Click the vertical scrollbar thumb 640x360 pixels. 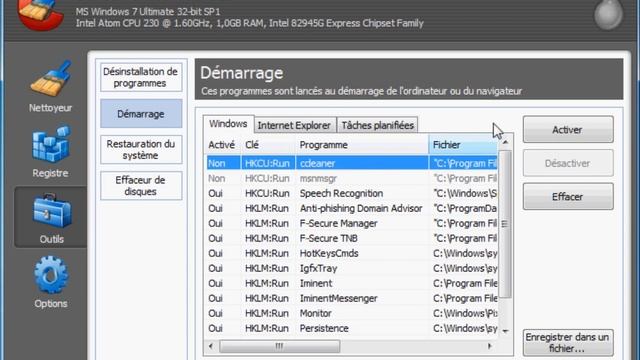click(505, 224)
